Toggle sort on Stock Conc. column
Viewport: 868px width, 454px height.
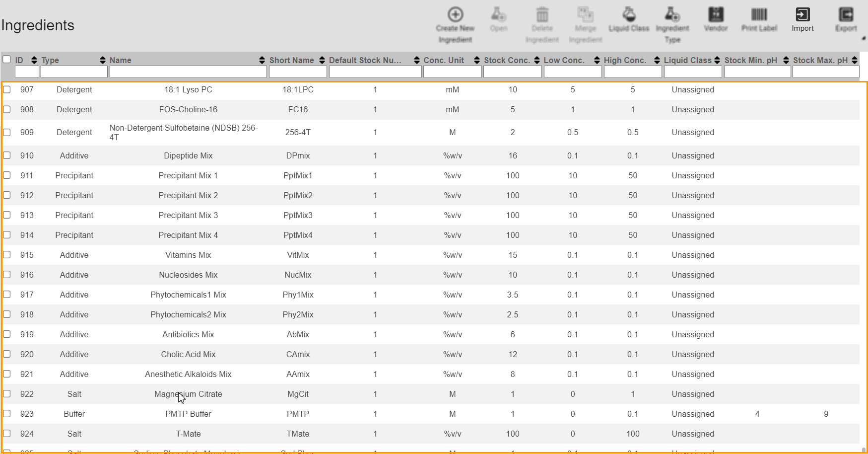537,60
